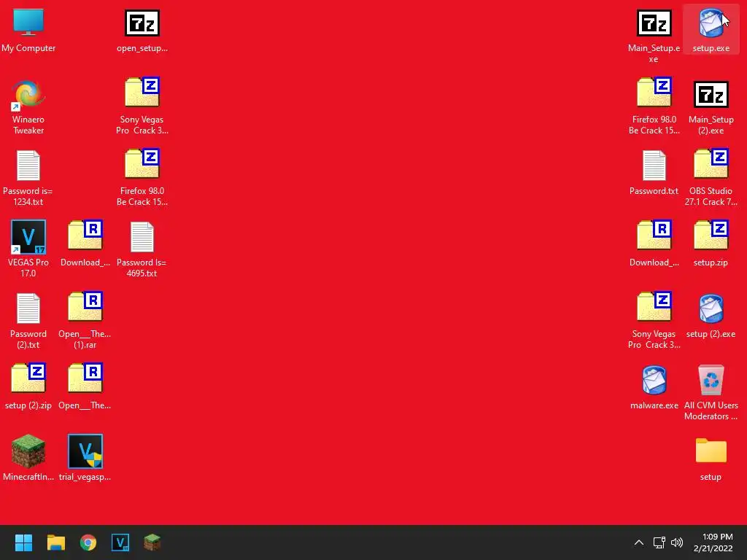This screenshot has height=560, width=747.
Task: Launch Google Chrome from the taskbar
Action: point(88,542)
